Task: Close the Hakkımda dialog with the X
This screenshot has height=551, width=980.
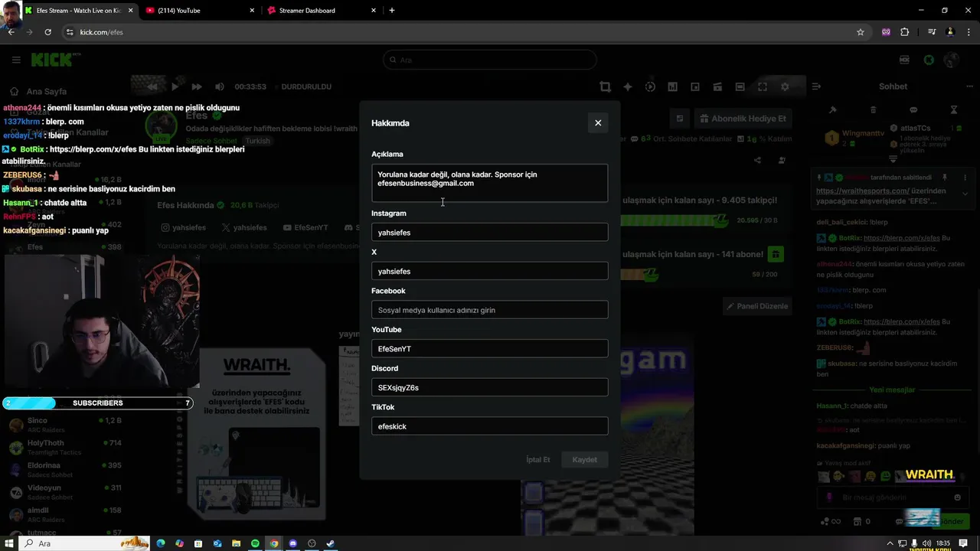Action: (598, 123)
